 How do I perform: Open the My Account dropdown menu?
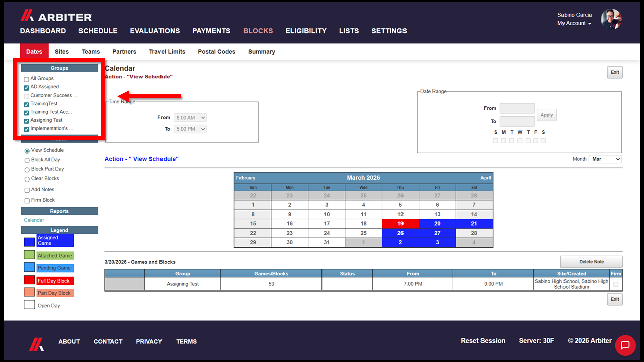tap(574, 23)
